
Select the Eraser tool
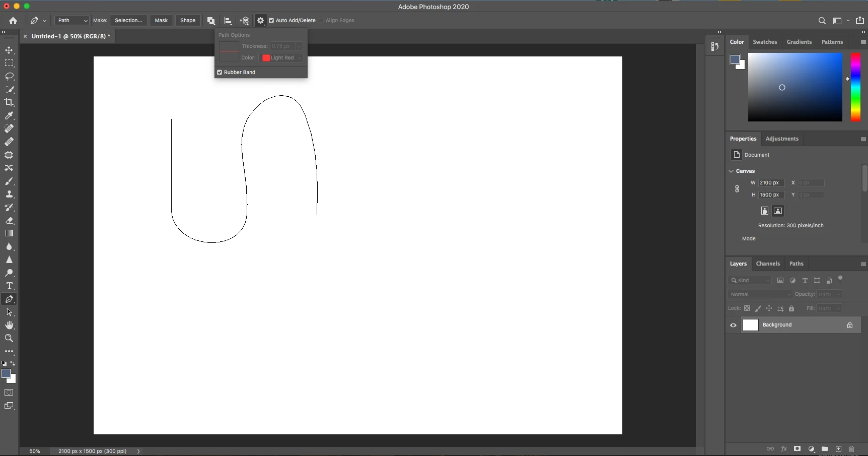[x=9, y=220]
